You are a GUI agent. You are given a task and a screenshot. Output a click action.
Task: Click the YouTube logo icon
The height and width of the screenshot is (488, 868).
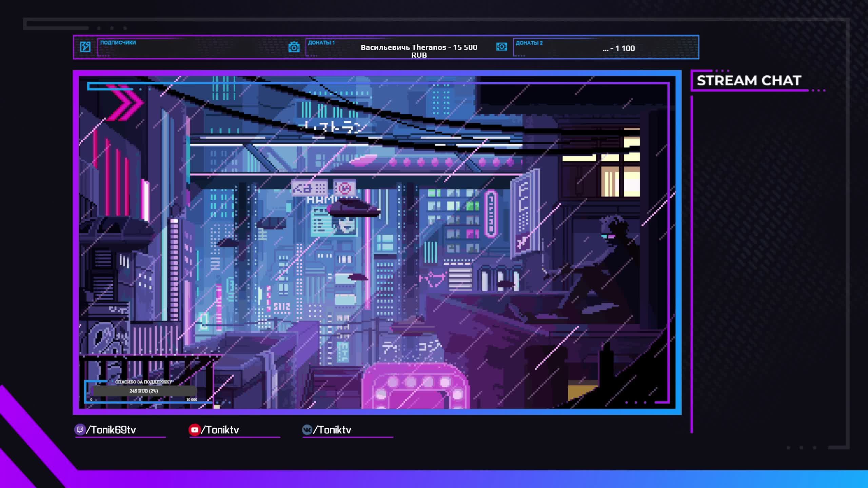(194, 430)
